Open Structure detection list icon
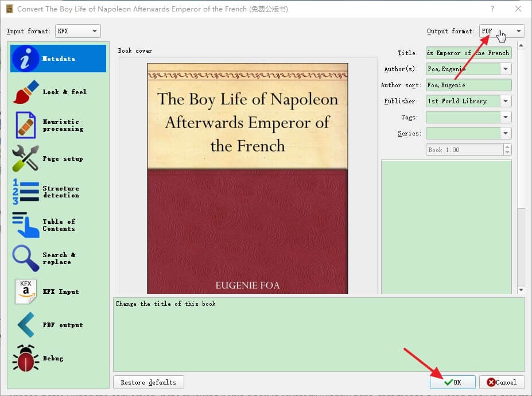Screen dimensions: 532x396 [x=25, y=192]
